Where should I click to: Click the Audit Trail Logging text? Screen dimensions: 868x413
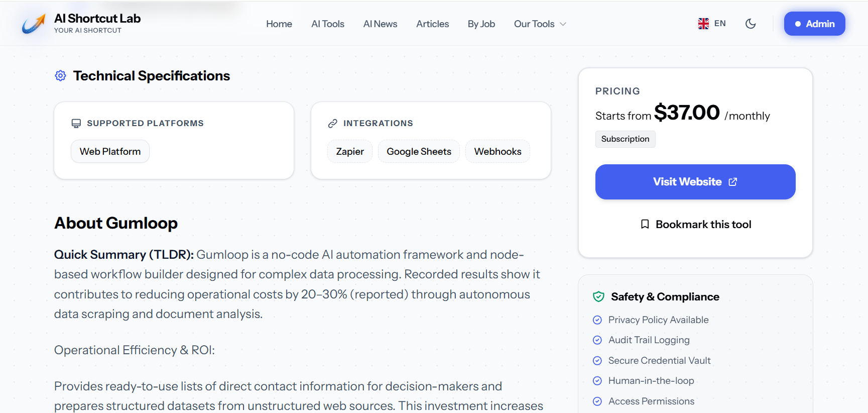(649, 340)
